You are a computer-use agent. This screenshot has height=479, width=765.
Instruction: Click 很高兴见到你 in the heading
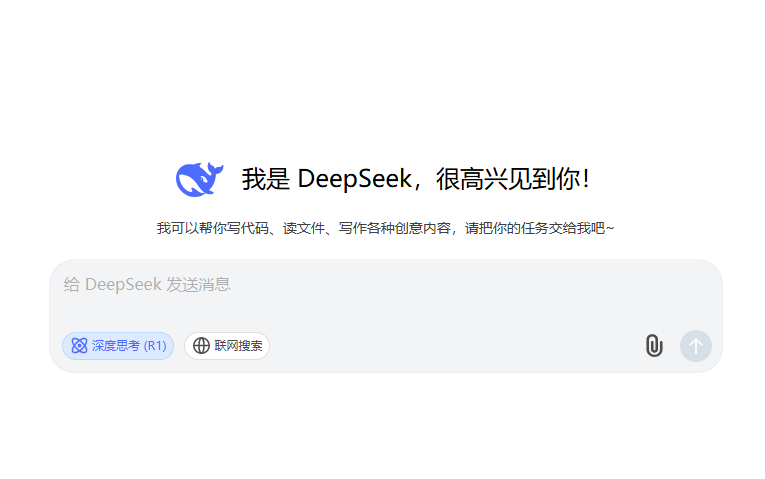tap(507, 179)
